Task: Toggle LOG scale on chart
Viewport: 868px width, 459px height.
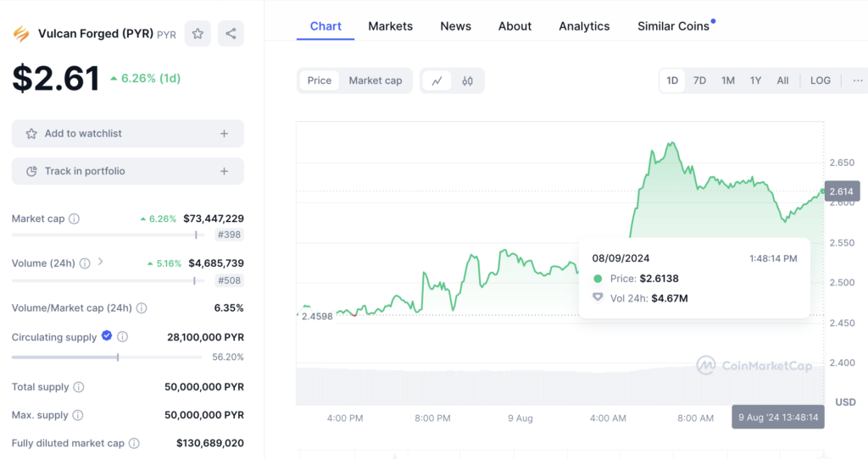Action: [x=821, y=80]
